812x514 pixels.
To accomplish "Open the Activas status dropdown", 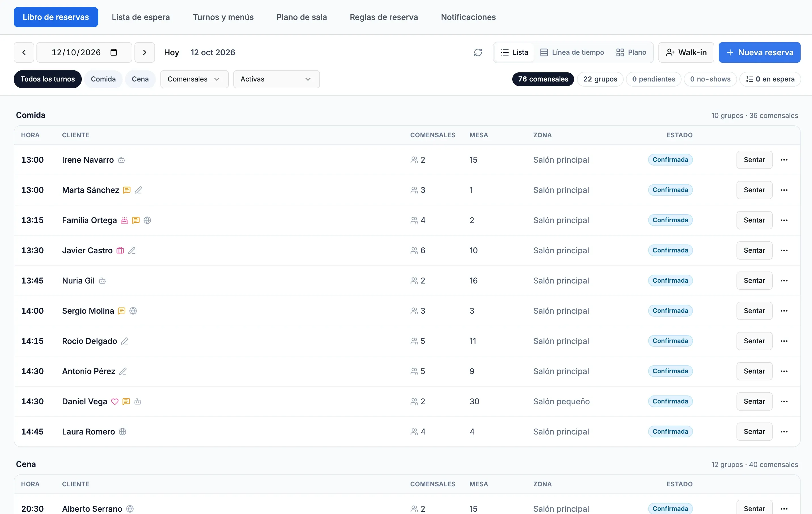I will pos(276,79).
